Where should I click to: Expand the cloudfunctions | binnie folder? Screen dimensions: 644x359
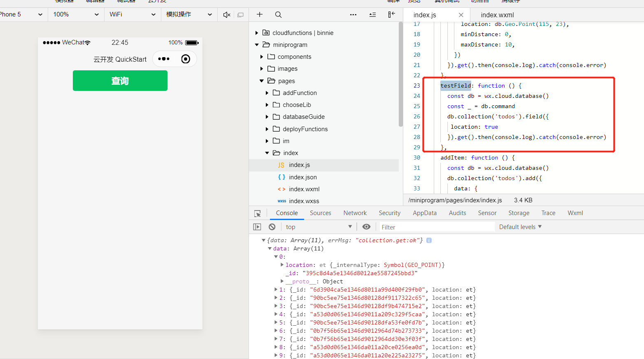(x=257, y=33)
